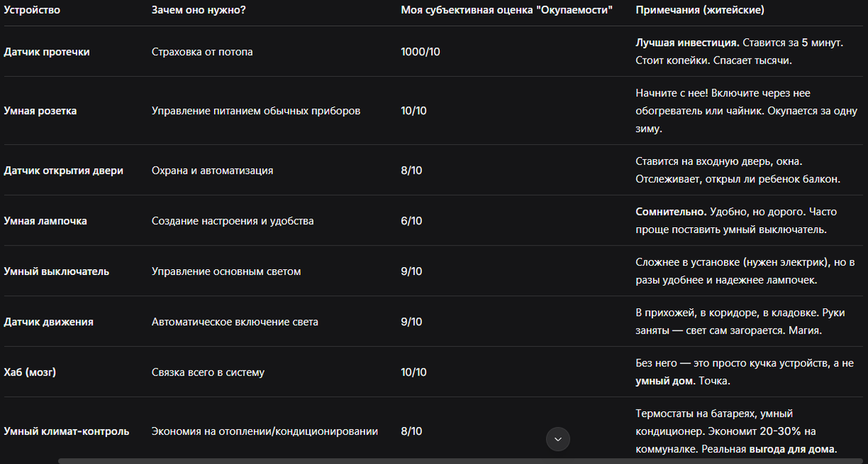
Task: Select the 'Умная лампочка' row label
Action: (46, 220)
